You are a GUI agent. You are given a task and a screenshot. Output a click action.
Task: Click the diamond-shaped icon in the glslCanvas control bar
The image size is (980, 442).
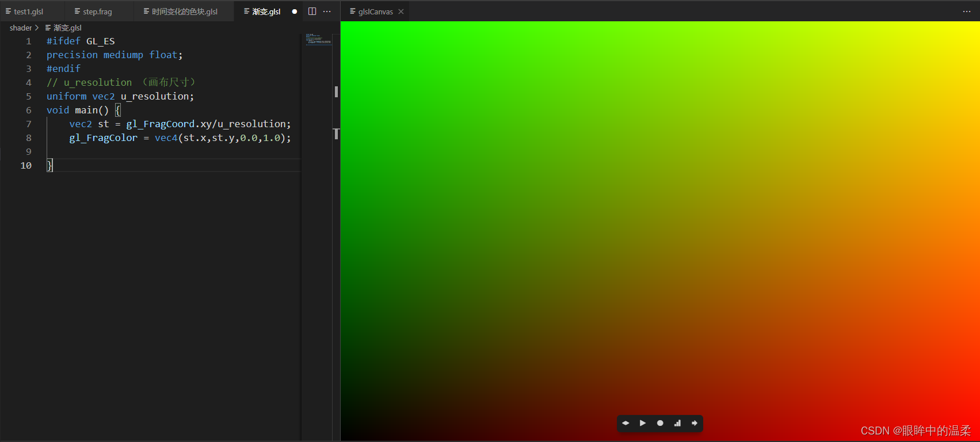point(626,423)
